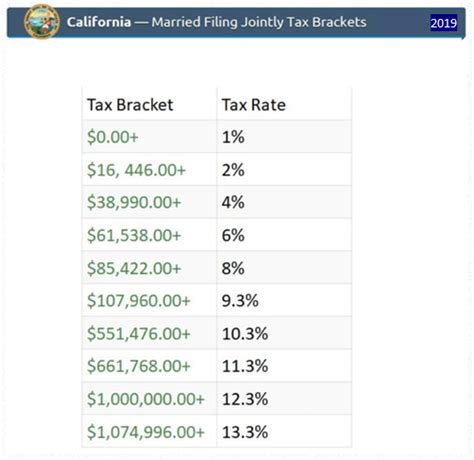
Task: Click the $661,768.00+ bracket amount
Action: (139, 366)
